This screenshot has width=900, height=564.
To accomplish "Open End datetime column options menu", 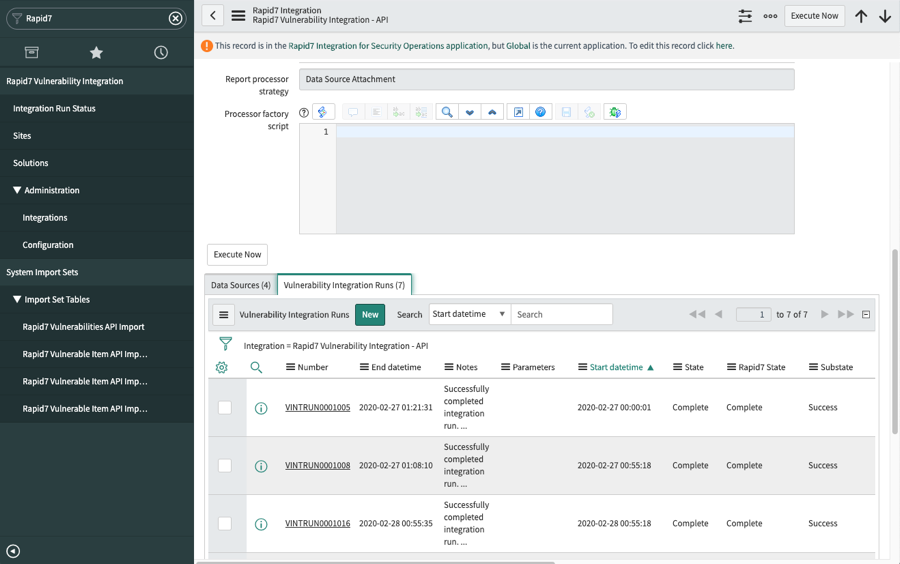I will [x=364, y=367].
